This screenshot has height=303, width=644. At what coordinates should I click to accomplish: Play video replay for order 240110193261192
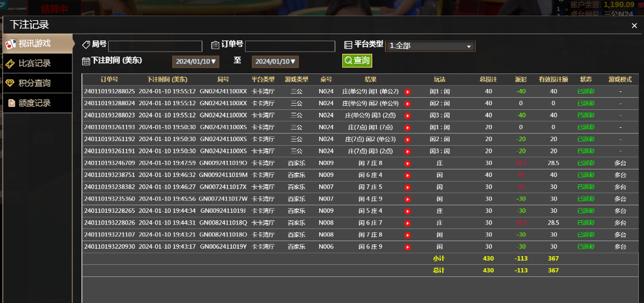tap(408, 139)
